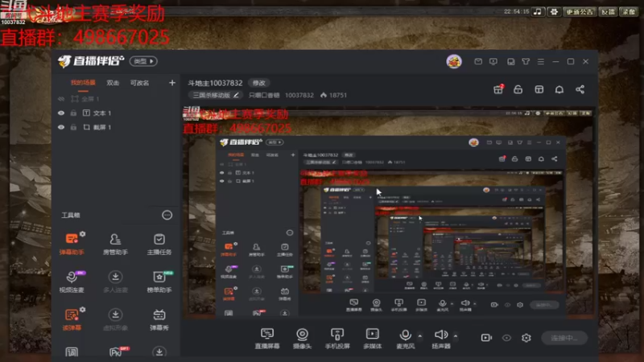Click the heat value 18751
644x362 pixels.
tap(334, 95)
